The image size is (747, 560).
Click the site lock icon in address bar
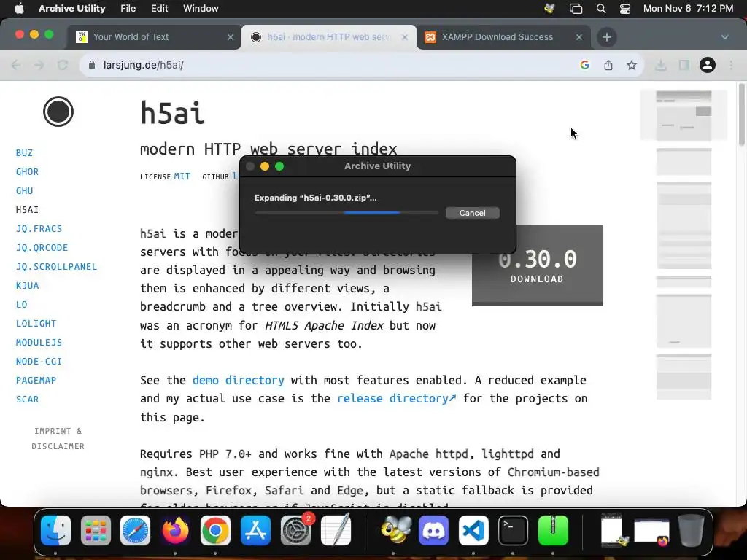click(x=92, y=65)
